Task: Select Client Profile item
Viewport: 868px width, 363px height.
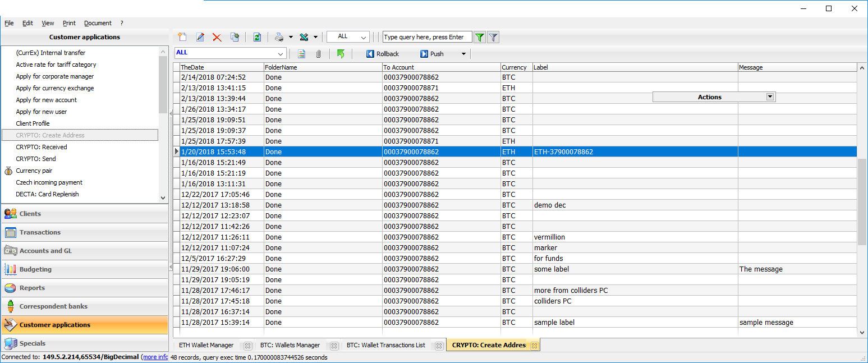Action: click(33, 123)
